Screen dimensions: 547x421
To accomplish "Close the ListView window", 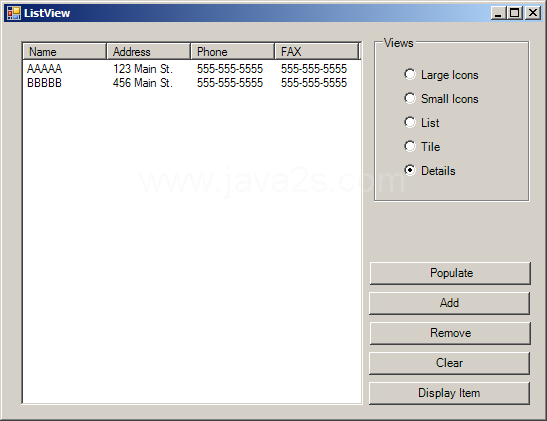I will (x=533, y=13).
